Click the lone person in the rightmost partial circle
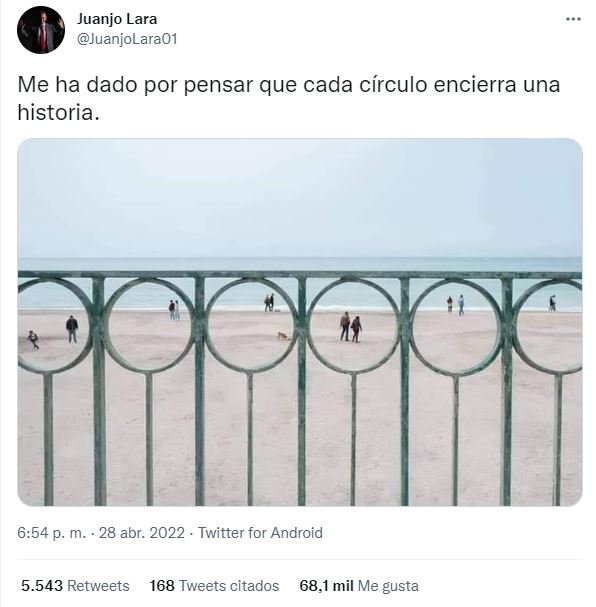Image resolution: width=596 pixels, height=607 pixels. point(552,303)
